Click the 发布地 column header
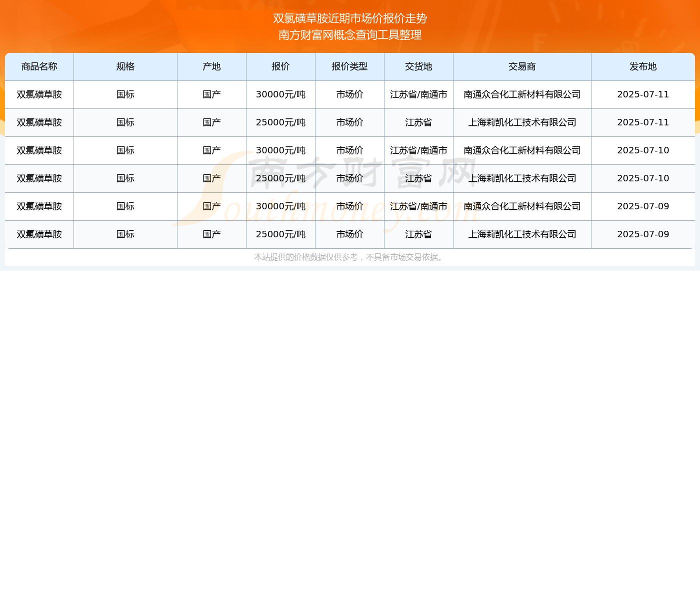 click(643, 66)
